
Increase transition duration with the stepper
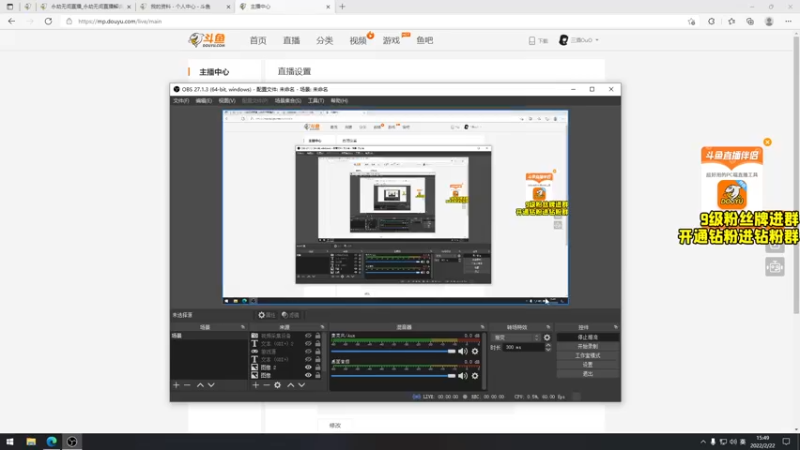(548, 345)
